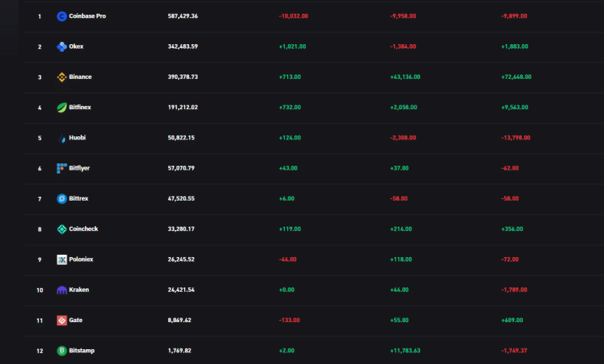Click the Bittrex logo icon
604x364 pixels.
62,199
